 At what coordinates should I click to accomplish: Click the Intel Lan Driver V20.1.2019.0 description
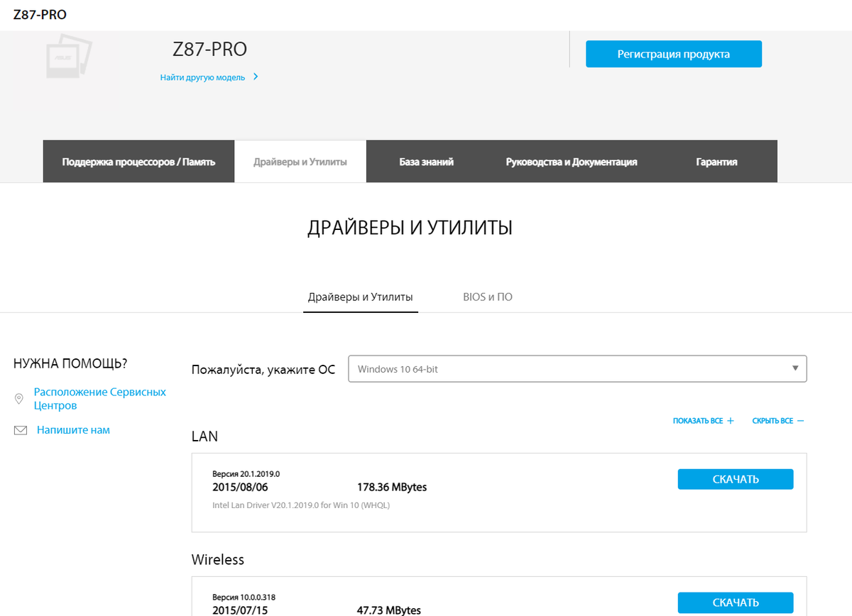point(301,506)
